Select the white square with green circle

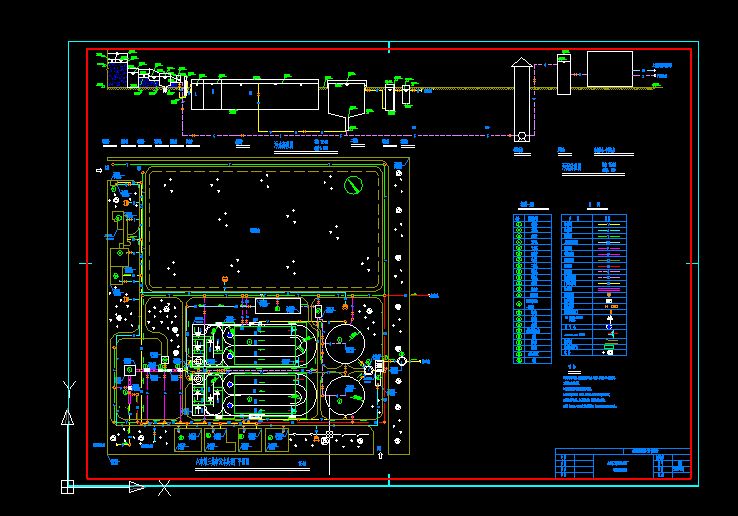(130, 370)
